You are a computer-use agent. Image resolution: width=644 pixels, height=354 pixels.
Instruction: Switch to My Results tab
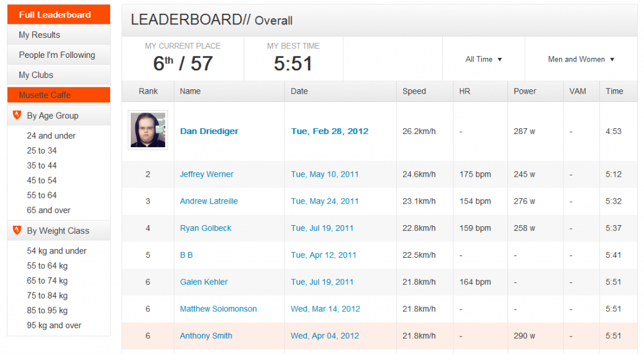(x=58, y=35)
